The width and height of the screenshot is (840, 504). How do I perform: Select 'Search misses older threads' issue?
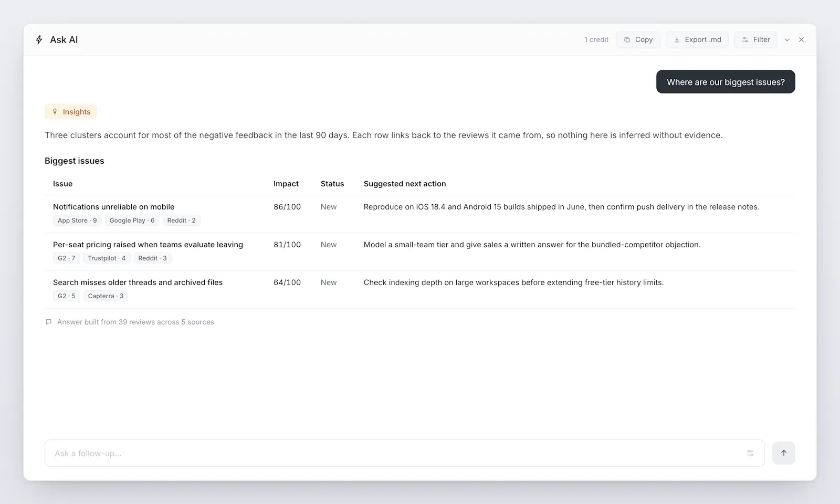click(x=138, y=282)
